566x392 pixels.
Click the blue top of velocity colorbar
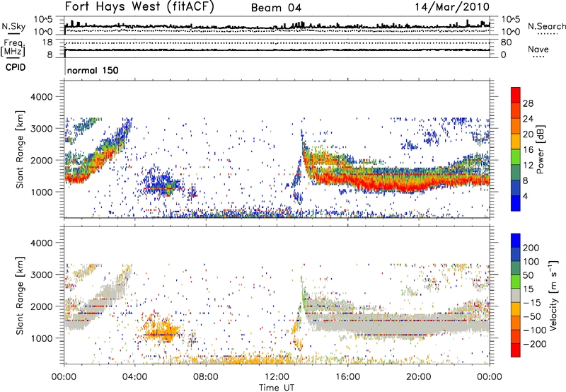(x=516, y=241)
